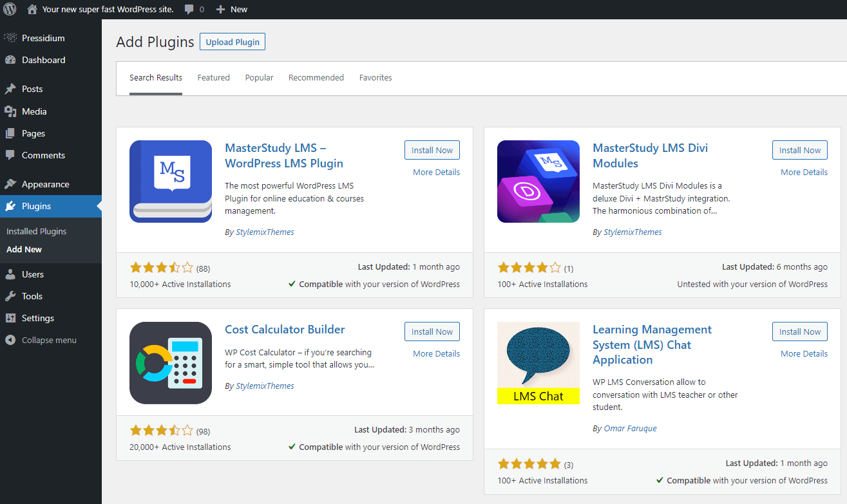
Task: Open More Details for MasterStudy Divi Modules
Action: 804,173
